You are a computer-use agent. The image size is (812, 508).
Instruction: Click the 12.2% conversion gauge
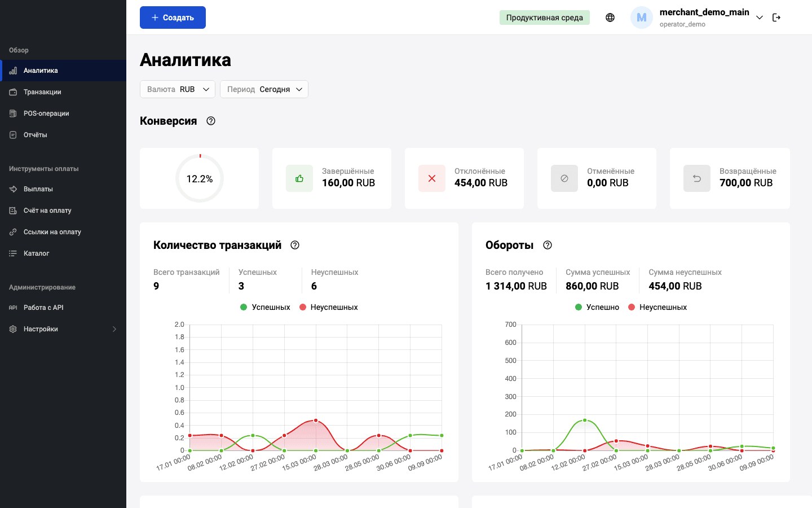pos(200,178)
